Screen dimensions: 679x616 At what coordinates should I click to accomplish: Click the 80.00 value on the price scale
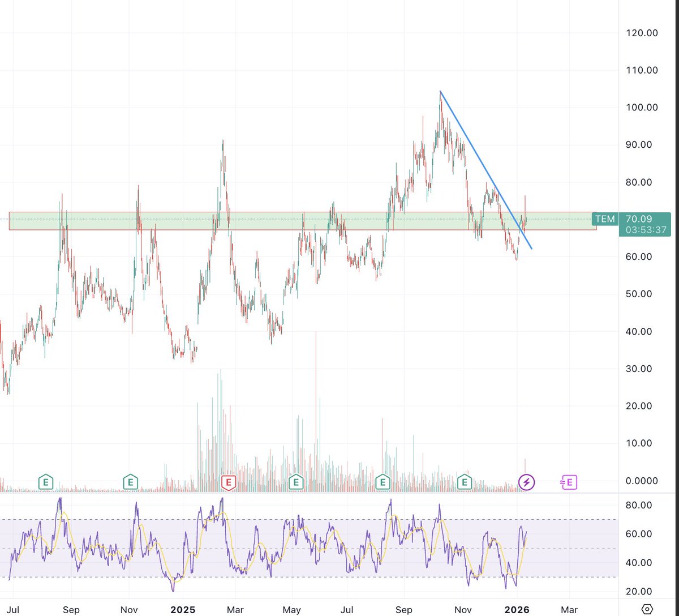pos(639,182)
